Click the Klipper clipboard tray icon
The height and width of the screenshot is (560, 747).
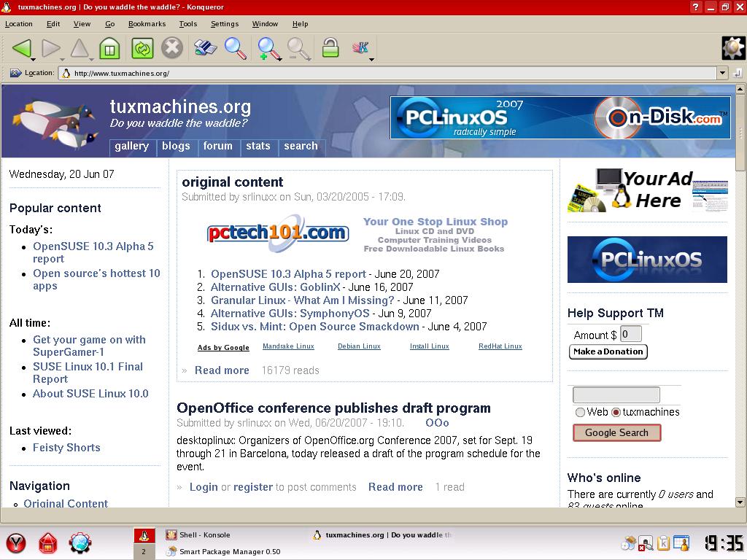(x=664, y=542)
